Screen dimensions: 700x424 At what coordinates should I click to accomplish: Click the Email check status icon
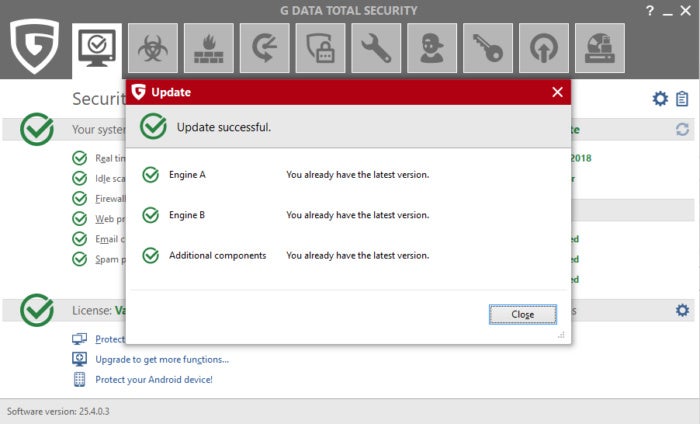(79, 239)
